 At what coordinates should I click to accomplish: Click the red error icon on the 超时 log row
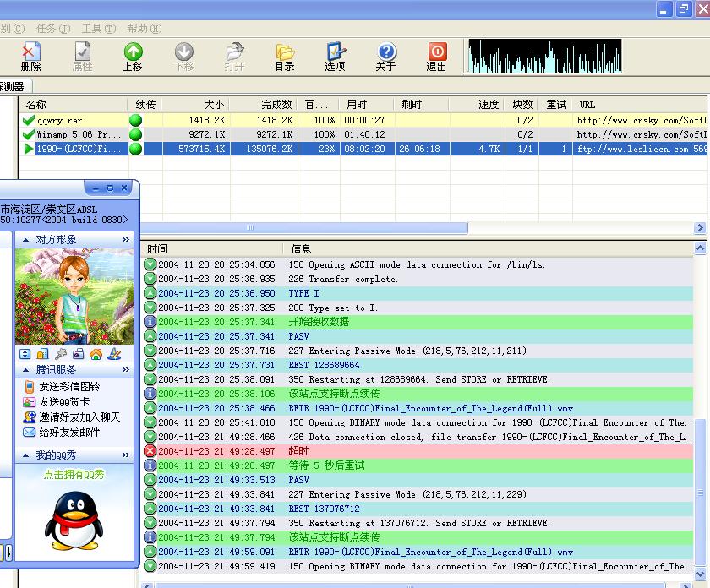(150, 451)
